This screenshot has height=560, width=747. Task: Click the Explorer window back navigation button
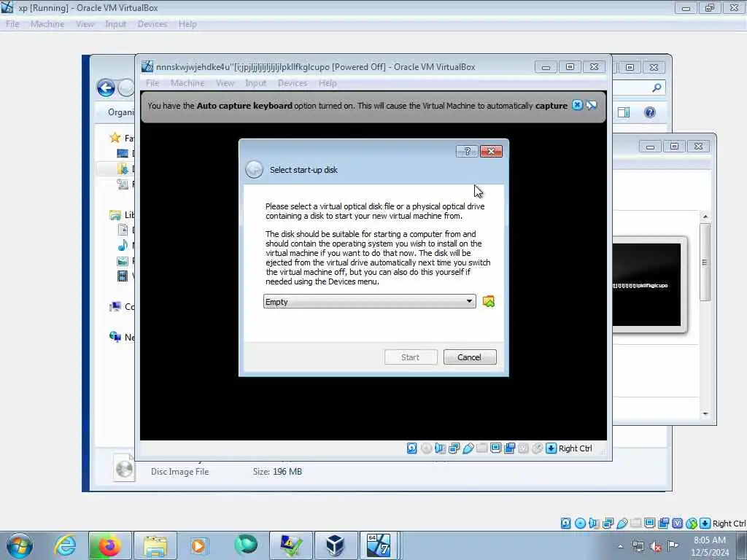(106, 88)
